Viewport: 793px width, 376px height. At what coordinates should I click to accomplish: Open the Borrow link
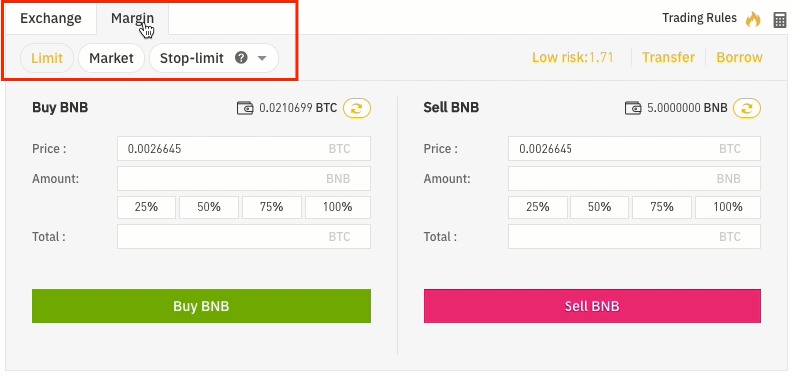point(739,58)
